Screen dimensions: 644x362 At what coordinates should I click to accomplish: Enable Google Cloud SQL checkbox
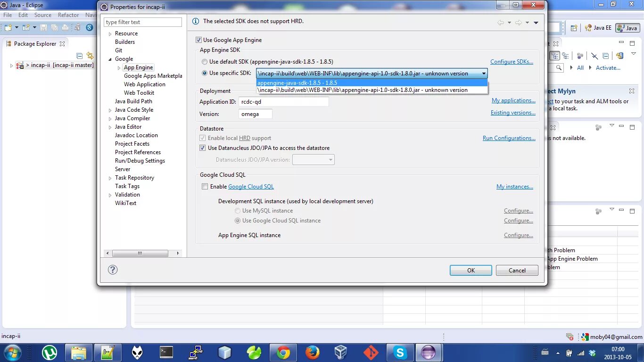tap(205, 187)
